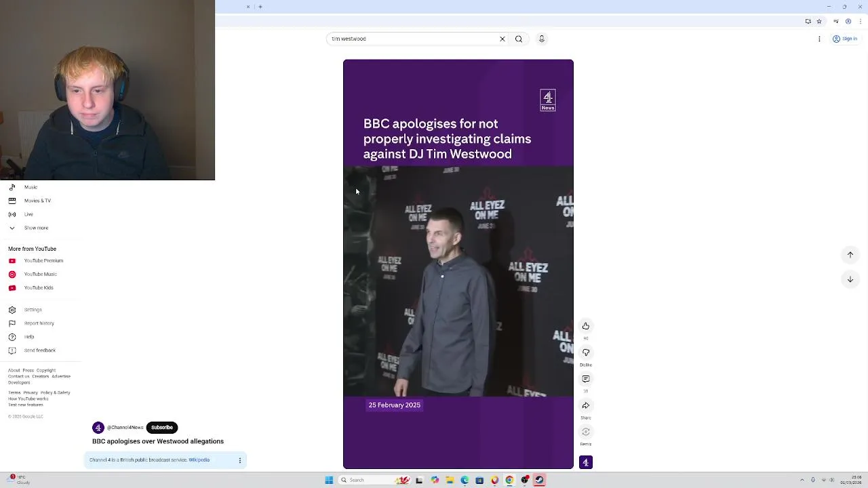Click the About footer link
This screenshot has height=488, width=868.
[14, 370]
